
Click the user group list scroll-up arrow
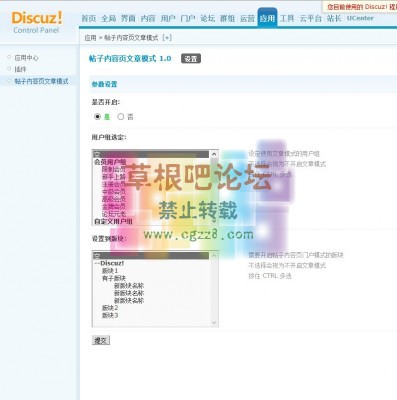coord(214,154)
